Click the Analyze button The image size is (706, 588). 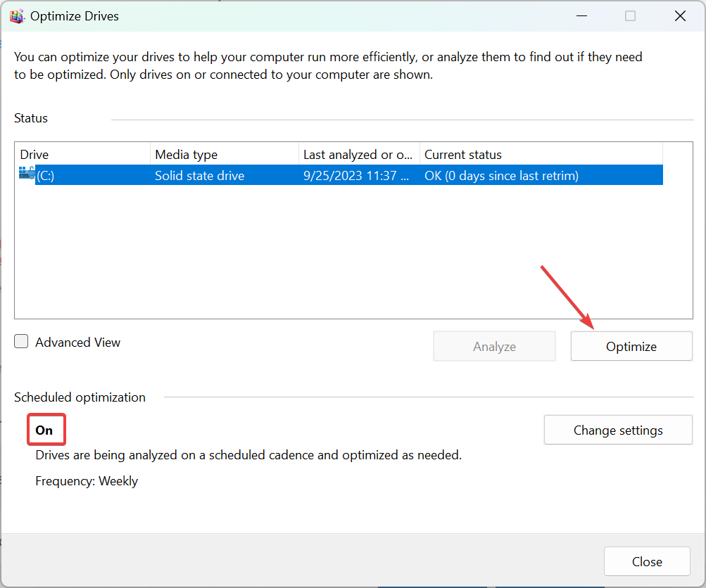pyautogui.click(x=493, y=345)
